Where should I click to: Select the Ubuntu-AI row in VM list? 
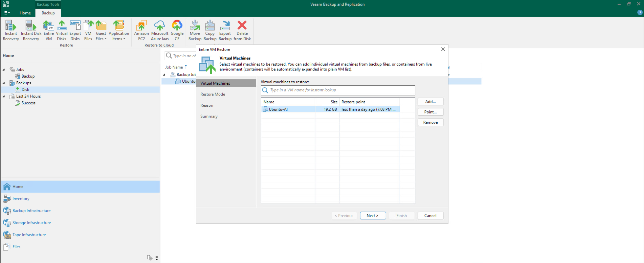point(330,109)
